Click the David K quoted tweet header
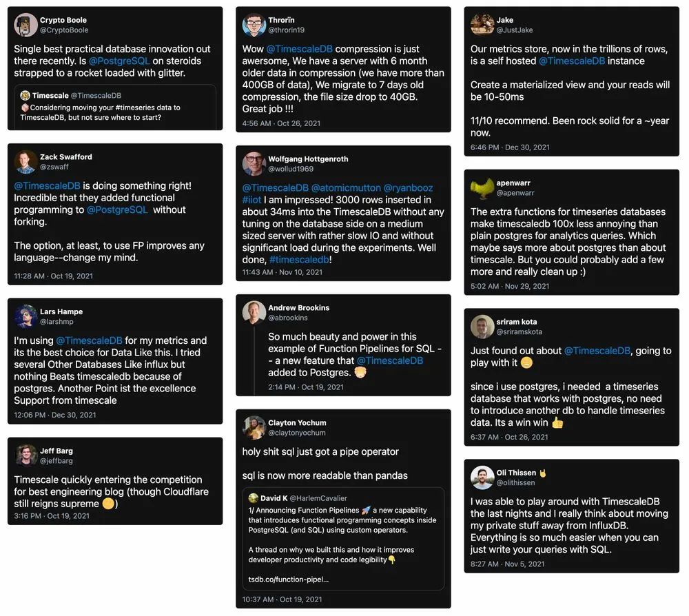 pyautogui.click(x=298, y=498)
